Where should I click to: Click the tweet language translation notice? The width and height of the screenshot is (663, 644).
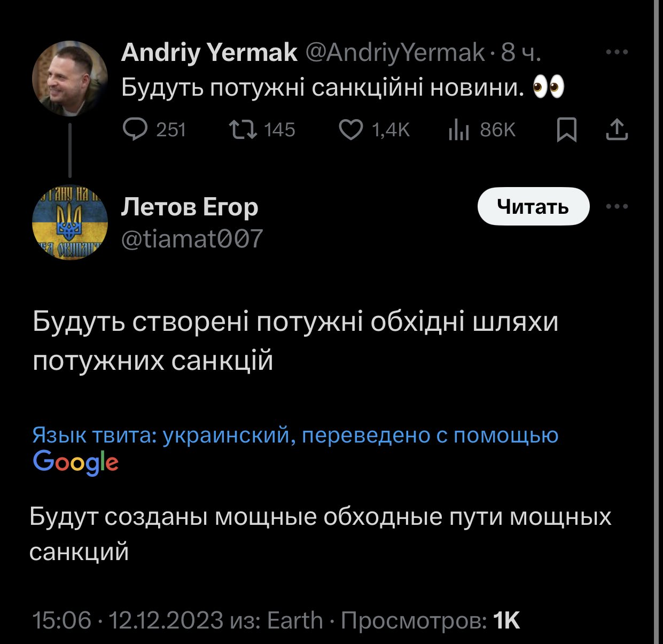click(x=295, y=435)
